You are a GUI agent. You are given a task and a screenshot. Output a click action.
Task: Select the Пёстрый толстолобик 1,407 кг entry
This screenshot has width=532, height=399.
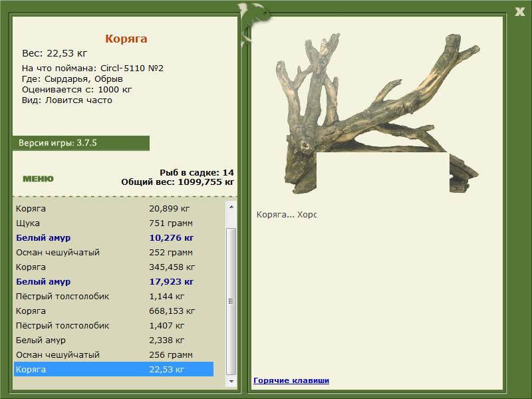(x=114, y=325)
